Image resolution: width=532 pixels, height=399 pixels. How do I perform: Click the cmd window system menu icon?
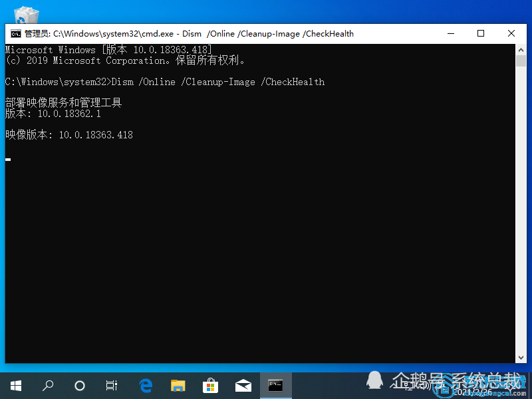[15, 34]
